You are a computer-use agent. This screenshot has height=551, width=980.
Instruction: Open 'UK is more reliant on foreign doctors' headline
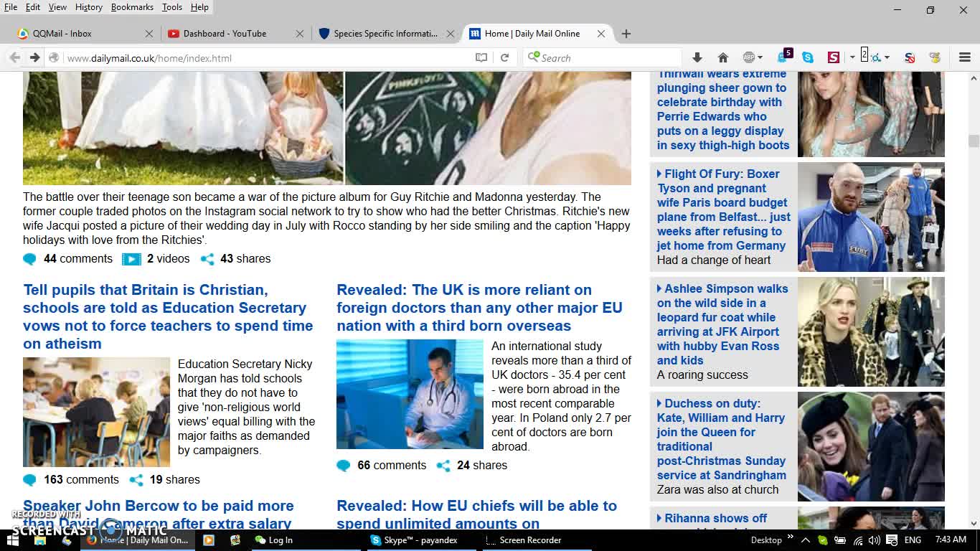pos(479,308)
